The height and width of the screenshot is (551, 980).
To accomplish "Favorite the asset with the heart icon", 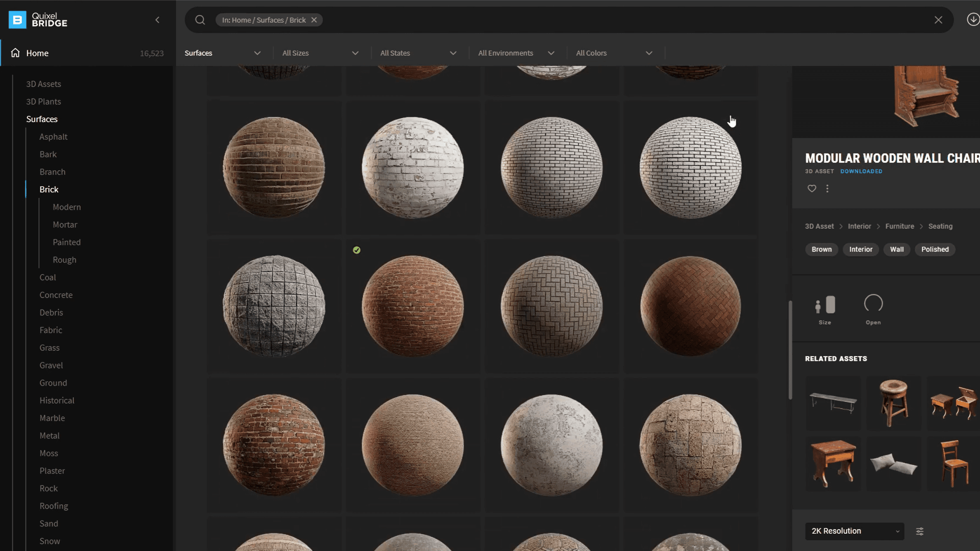I will [811, 188].
